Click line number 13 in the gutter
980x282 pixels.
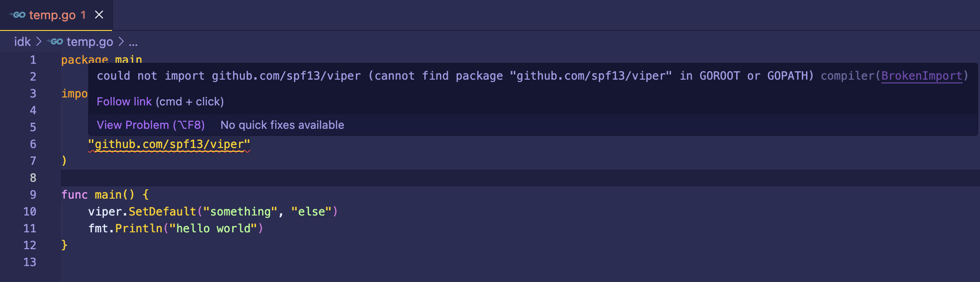(x=30, y=262)
